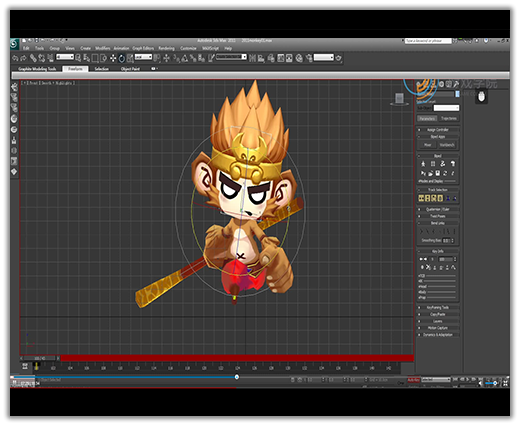520x426 pixels.
Task: Click Body Vertical in Track Selection
Action: pos(427,198)
